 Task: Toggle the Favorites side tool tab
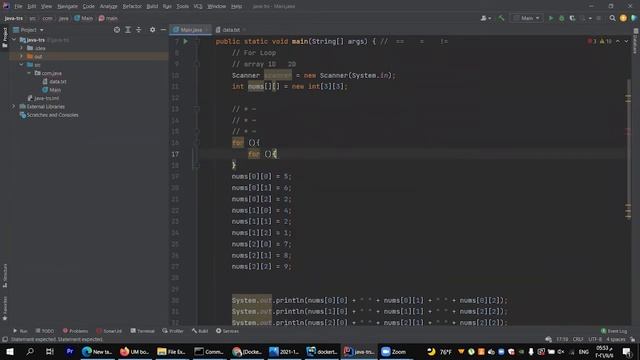click(x=5, y=308)
